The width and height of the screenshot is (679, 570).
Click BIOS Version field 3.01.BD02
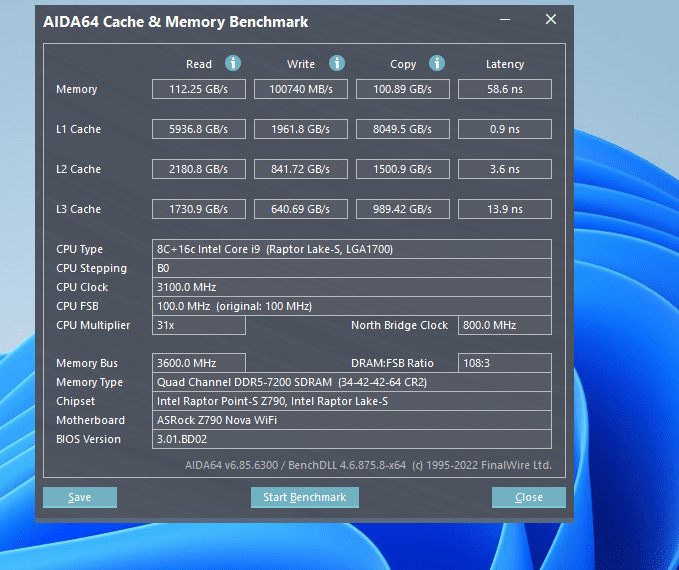coord(352,439)
